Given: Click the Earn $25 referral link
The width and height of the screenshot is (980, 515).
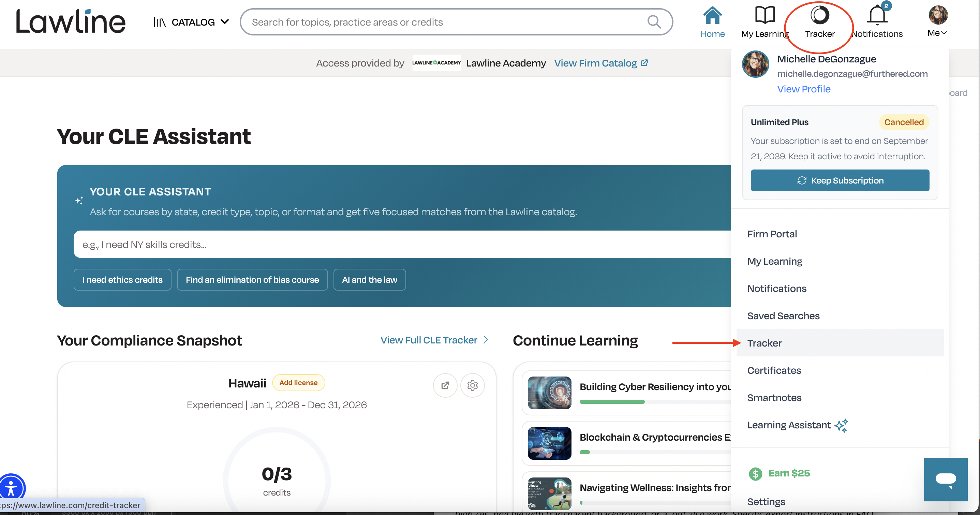Looking at the screenshot, I should tap(789, 473).
